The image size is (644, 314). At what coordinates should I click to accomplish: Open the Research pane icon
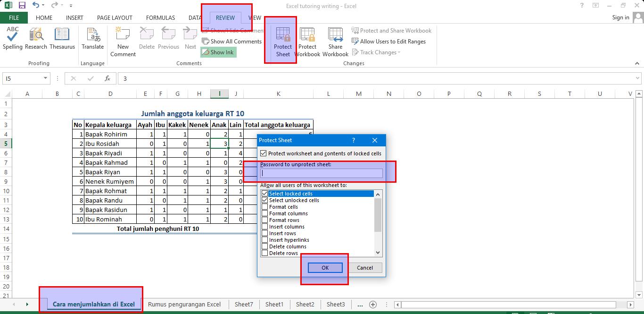36,38
